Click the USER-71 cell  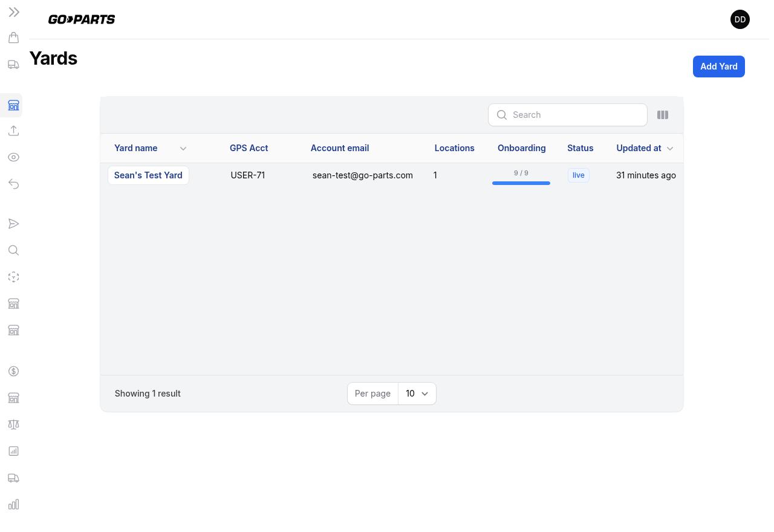pos(248,175)
